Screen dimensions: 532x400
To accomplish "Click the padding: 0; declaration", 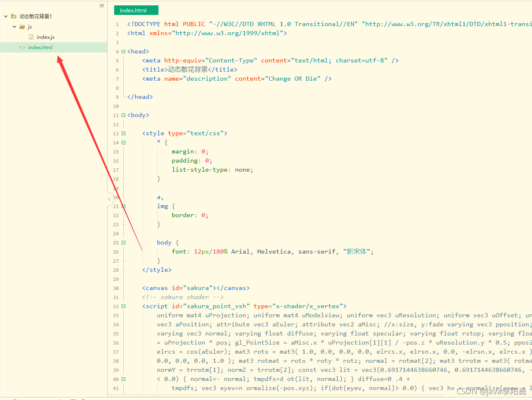I will [192, 160].
